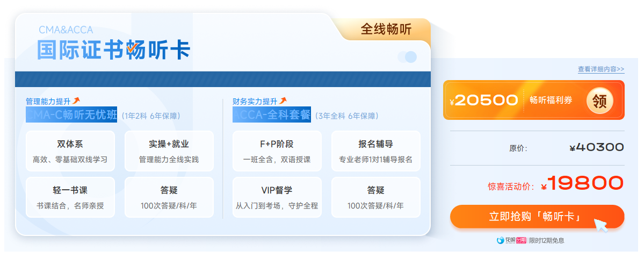The width and height of the screenshot is (644, 258).
Task: Select the ACCA-全科套餐 heading
Action: tap(272, 114)
